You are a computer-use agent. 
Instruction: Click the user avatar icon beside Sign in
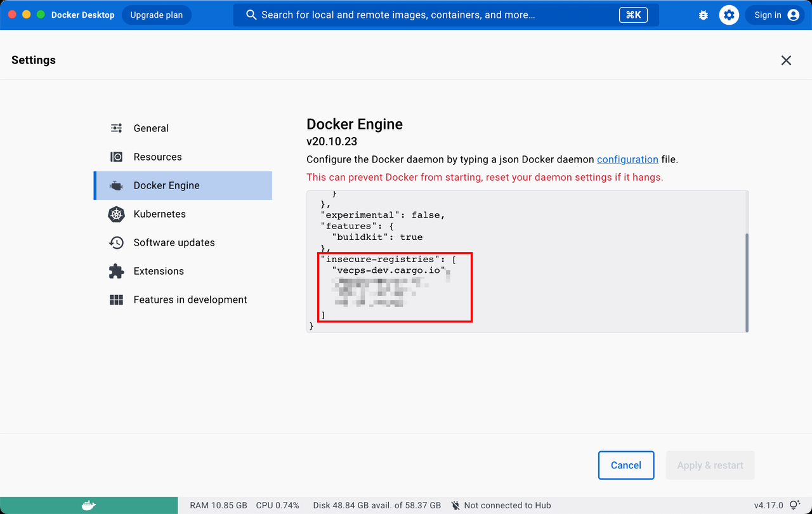click(794, 15)
